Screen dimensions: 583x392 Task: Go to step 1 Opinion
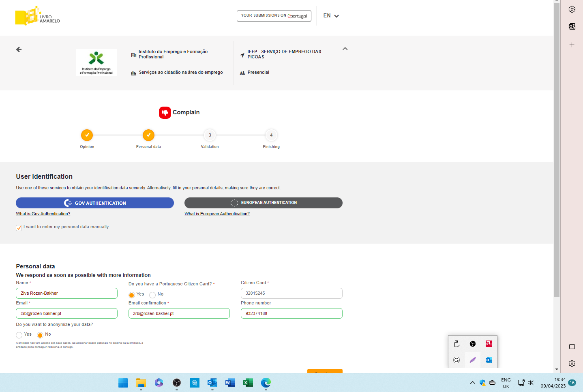[87, 135]
